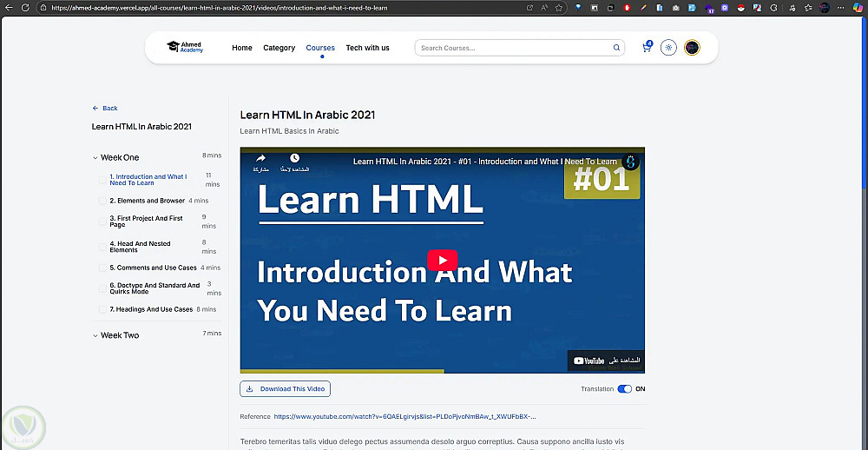The width and height of the screenshot is (868, 450).
Task: Open the Category menu
Action: point(279,48)
